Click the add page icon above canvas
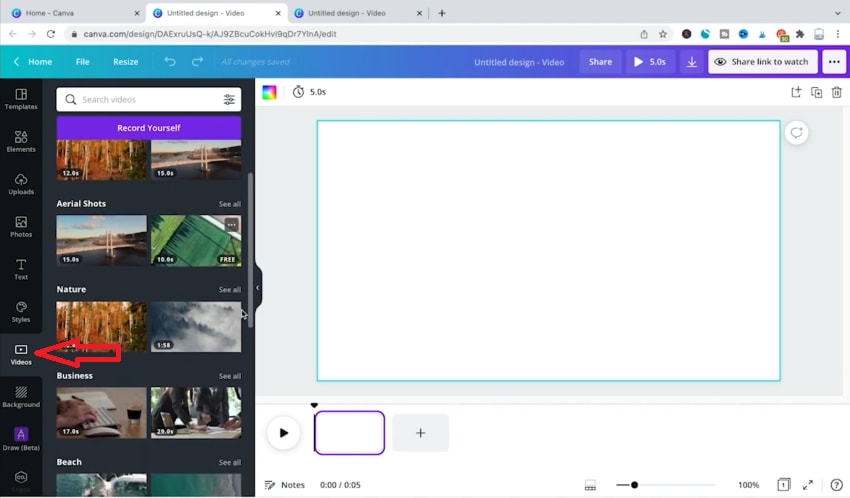 tap(796, 92)
